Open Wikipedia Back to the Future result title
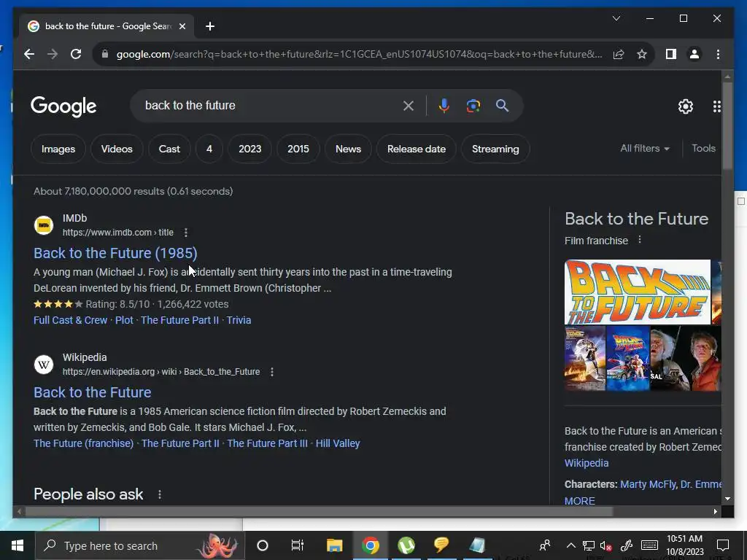The width and height of the screenshot is (747, 560). [x=93, y=392]
